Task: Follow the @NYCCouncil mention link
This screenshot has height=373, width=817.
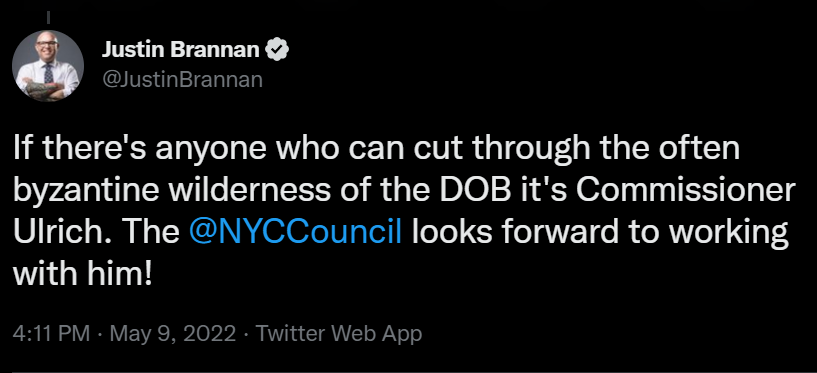Action: 295,232
